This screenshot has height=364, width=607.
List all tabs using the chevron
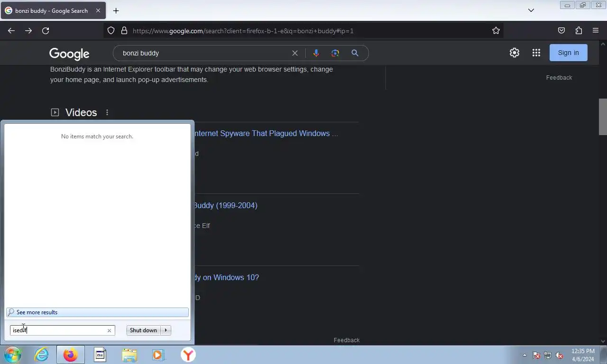(x=531, y=10)
